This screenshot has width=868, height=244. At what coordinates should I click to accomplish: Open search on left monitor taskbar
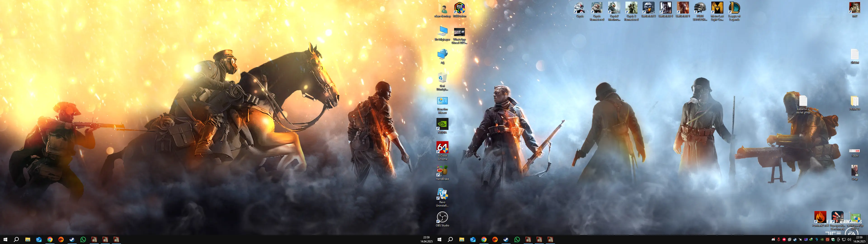coord(16,240)
